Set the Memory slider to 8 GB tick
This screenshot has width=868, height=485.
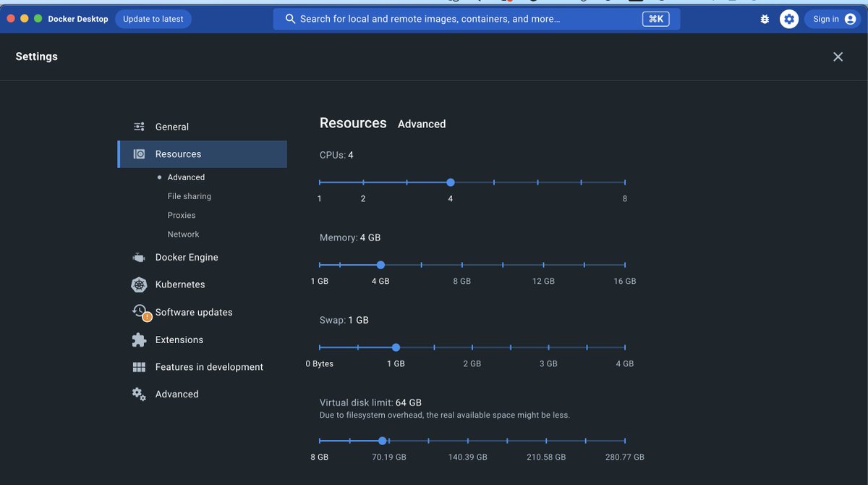[x=462, y=265]
